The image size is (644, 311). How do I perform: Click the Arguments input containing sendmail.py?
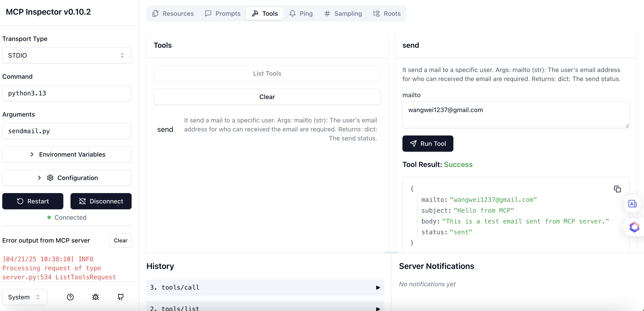point(67,131)
